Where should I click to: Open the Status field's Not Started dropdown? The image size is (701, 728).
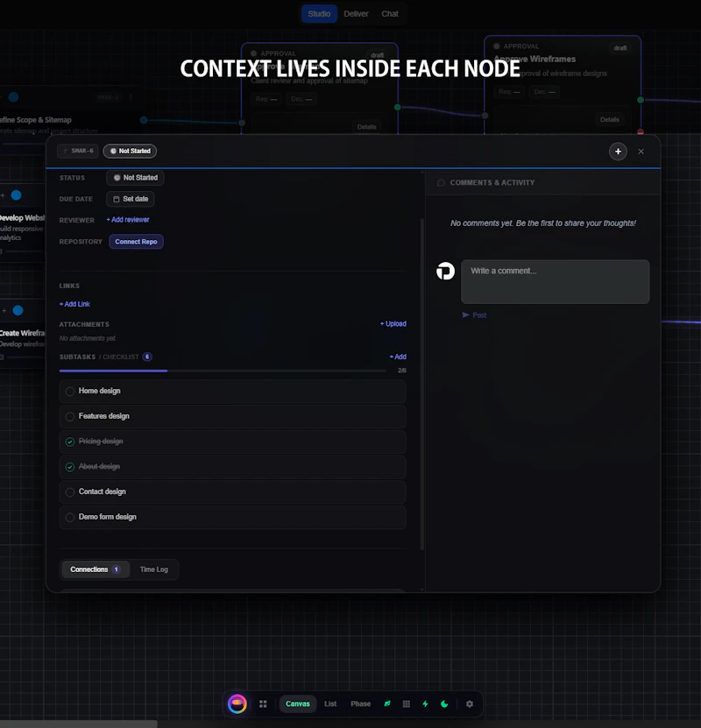(x=135, y=178)
